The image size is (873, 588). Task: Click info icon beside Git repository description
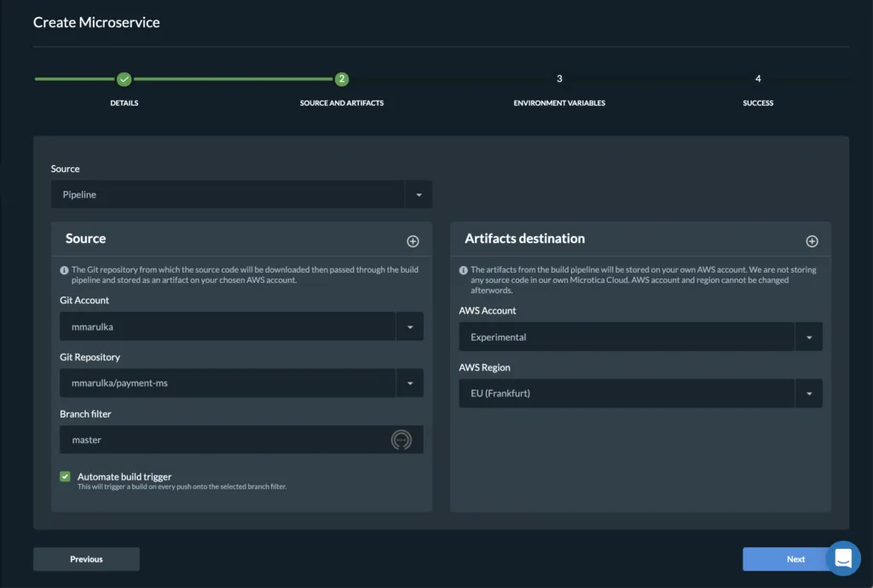point(64,270)
